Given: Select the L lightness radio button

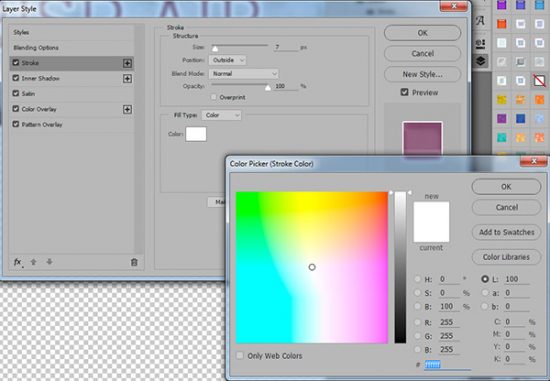Looking at the screenshot, I should click(x=485, y=279).
